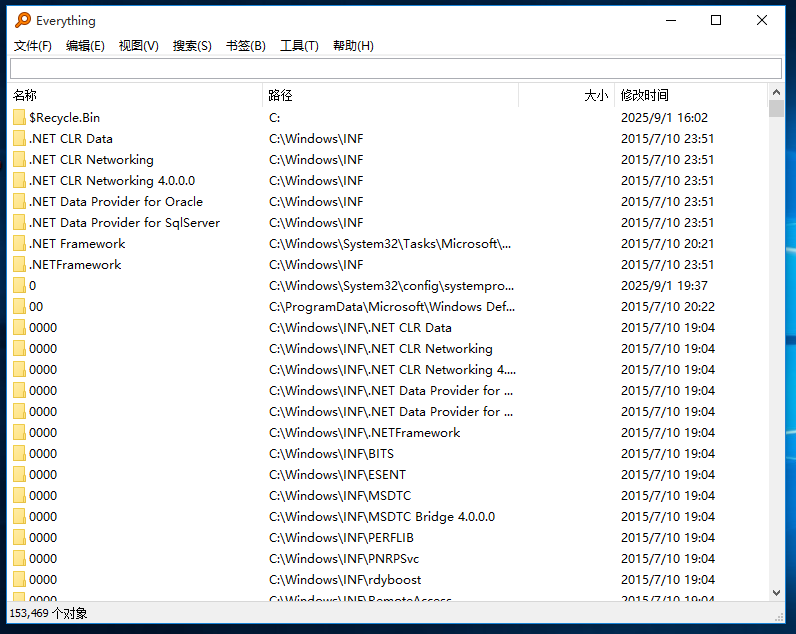Click the .NET CLR Data folder icon
The image size is (796, 634).
pyautogui.click(x=19, y=139)
